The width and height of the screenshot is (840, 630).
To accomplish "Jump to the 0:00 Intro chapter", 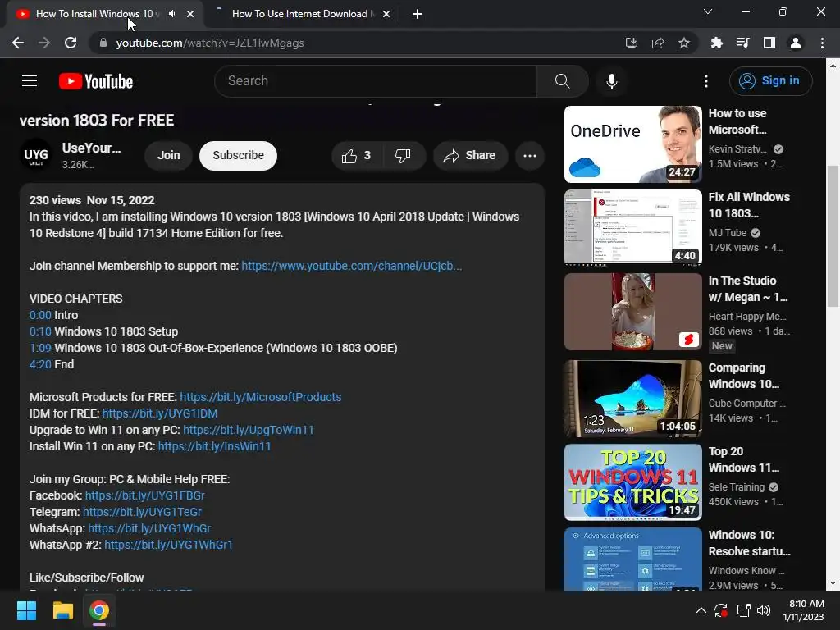I will [40, 315].
